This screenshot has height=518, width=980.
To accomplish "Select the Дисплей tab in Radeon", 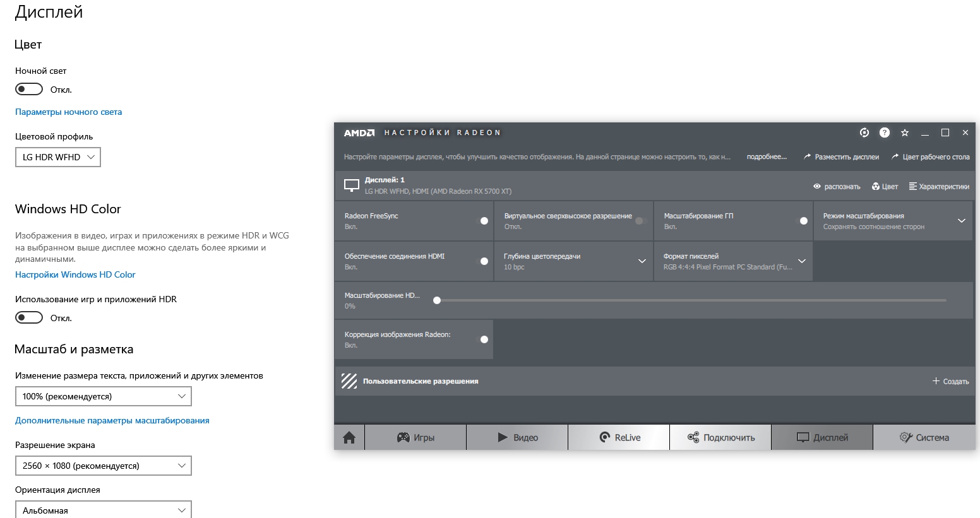I will (x=822, y=437).
